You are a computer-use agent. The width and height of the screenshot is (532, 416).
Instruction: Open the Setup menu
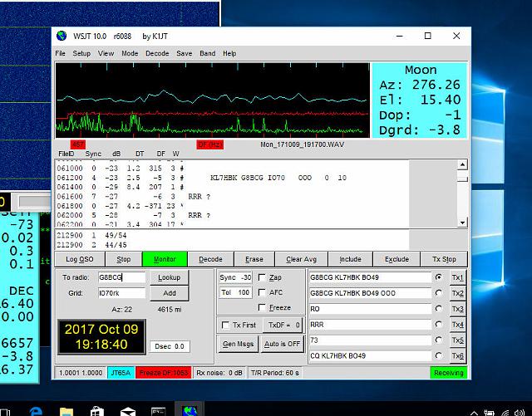pos(81,53)
